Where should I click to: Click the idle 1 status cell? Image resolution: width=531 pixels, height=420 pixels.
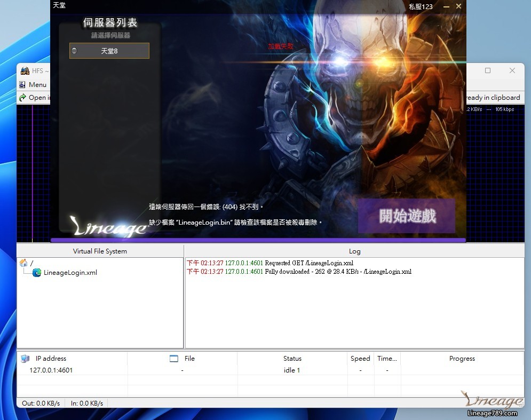point(292,370)
